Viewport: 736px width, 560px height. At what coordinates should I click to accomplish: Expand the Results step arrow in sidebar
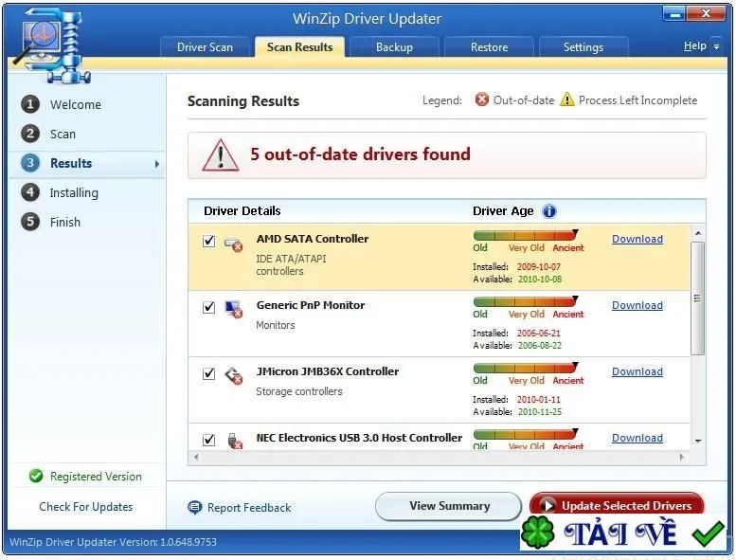157,164
